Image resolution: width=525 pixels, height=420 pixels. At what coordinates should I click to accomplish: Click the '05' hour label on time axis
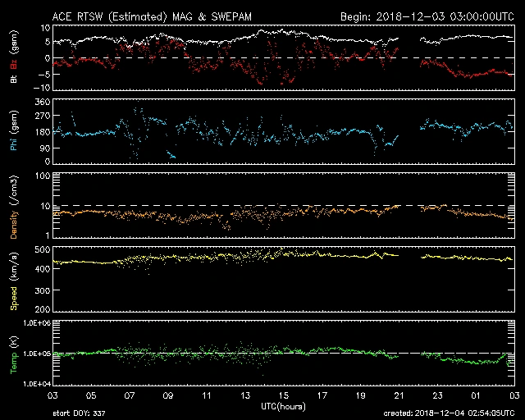tap(91, 396)
